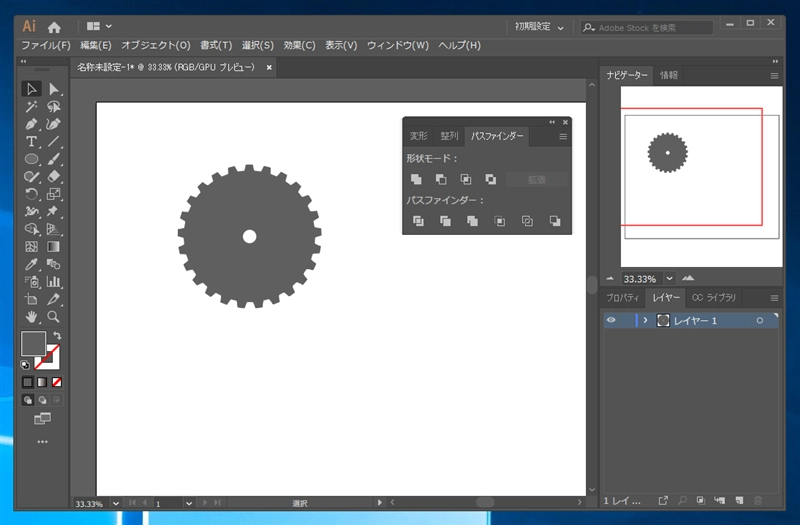Select the Hand tool

pyautogui.click(x=32, y=317)
